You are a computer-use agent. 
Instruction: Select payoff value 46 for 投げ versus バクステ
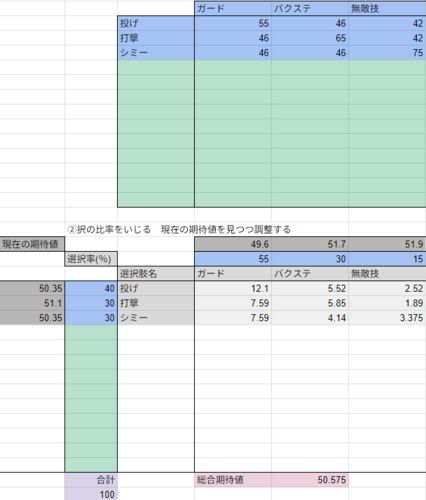[x=310, y=23]
